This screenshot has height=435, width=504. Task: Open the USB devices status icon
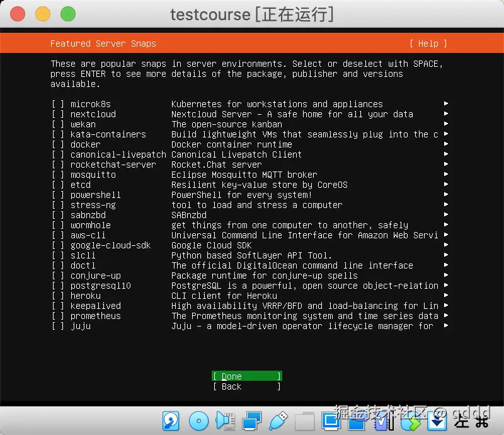pyautogui.click(x=278, y=420)
